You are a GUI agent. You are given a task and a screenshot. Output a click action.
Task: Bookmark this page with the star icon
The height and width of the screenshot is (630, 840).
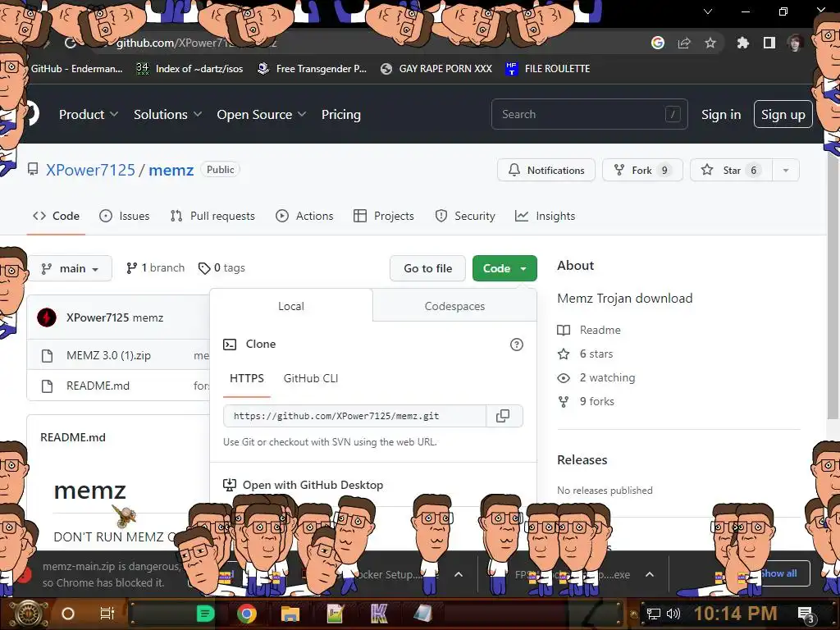click(710, 43)
